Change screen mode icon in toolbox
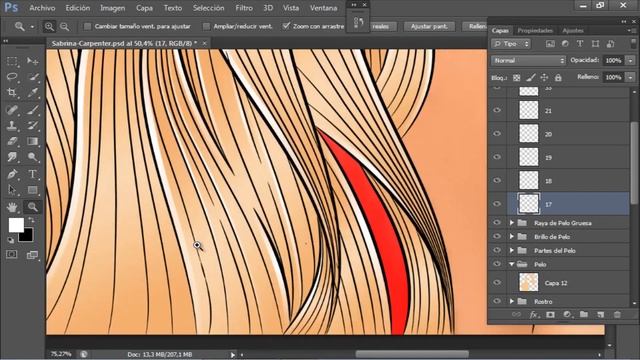The height and width of the screenshot is (360, 640). (x=32, y=255)
